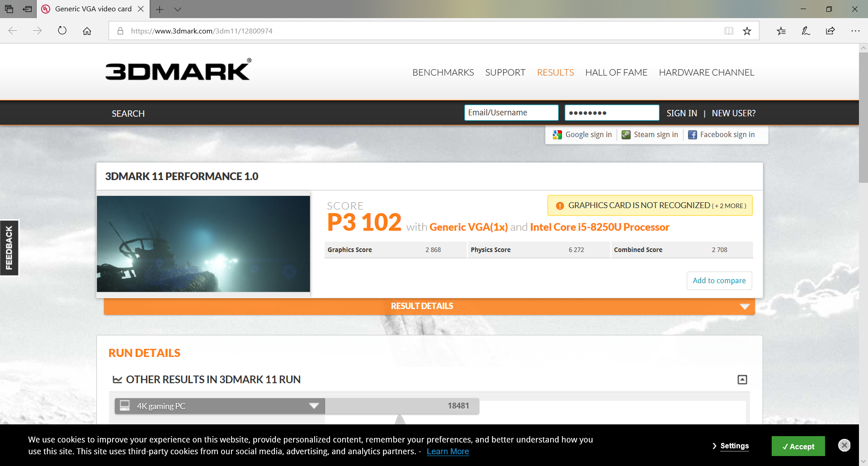Click the site lock icon in address bar
The height and width of the screenshot is (466, 868).
[120, 31]
